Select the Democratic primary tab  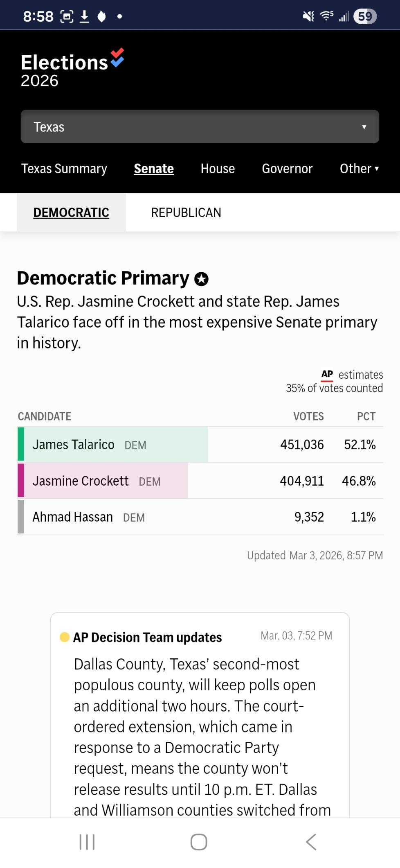(x=71, y=212)
